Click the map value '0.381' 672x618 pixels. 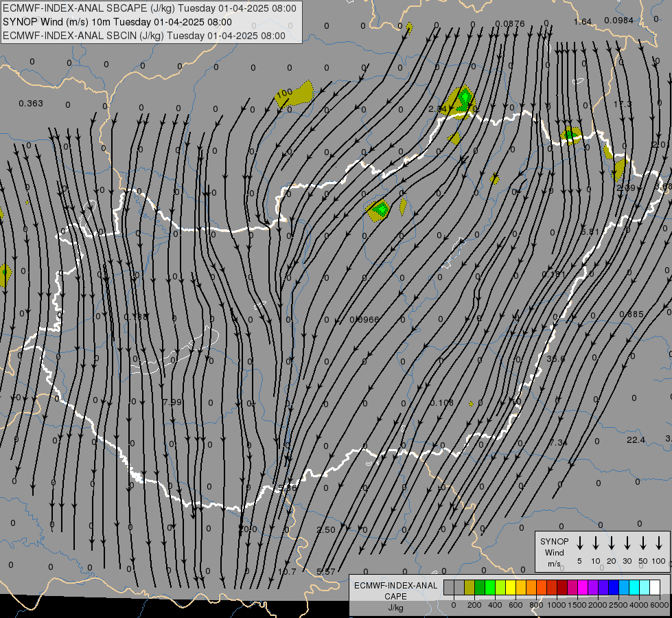(x=554, y=273)
